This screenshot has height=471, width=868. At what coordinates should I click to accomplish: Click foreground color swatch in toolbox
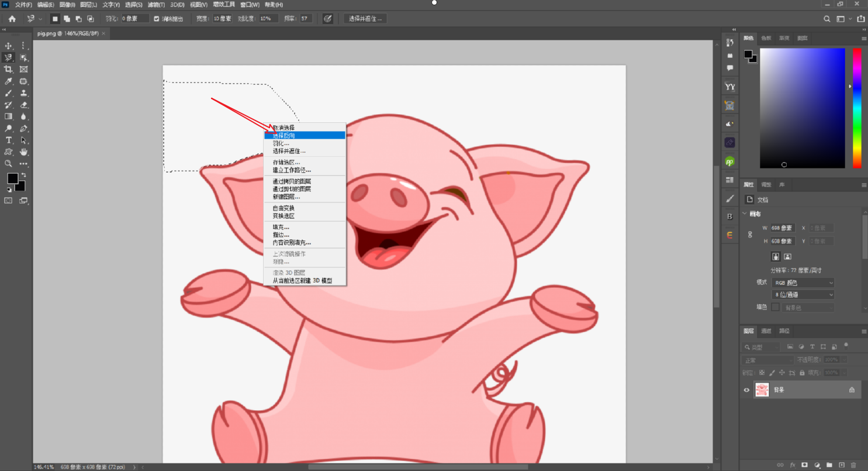[12, 178]
